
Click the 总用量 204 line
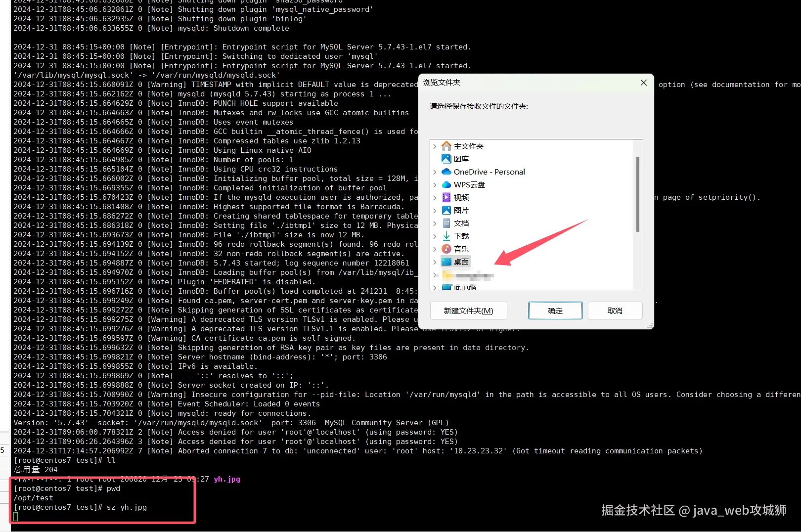[36, 470]
